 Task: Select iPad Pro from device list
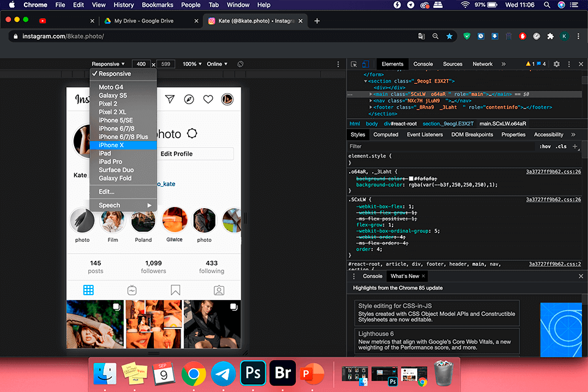(x=110, y=162)
